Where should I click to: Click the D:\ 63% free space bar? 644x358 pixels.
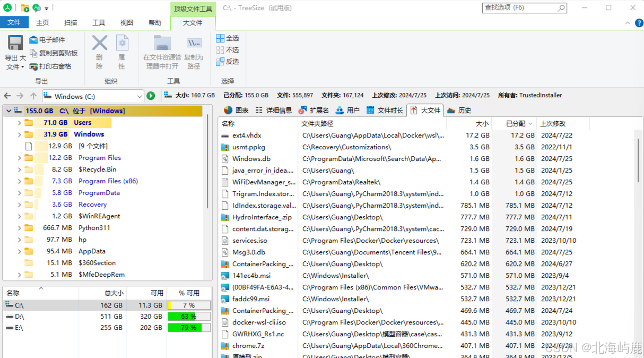click(189, 317)
